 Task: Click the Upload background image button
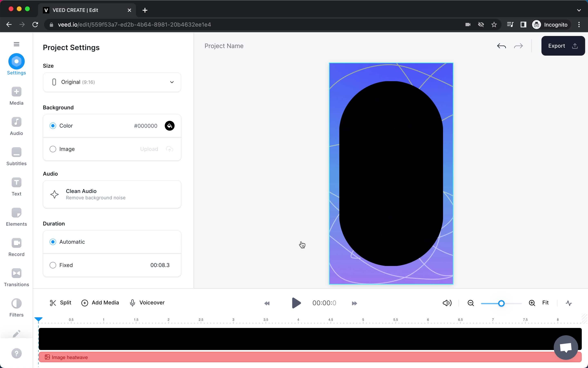[x=156, y=149]
